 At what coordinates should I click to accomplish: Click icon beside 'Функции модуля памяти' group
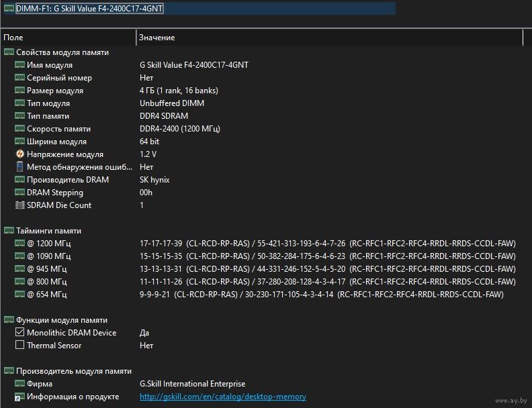pyautogui.click(x=9, y=319)
